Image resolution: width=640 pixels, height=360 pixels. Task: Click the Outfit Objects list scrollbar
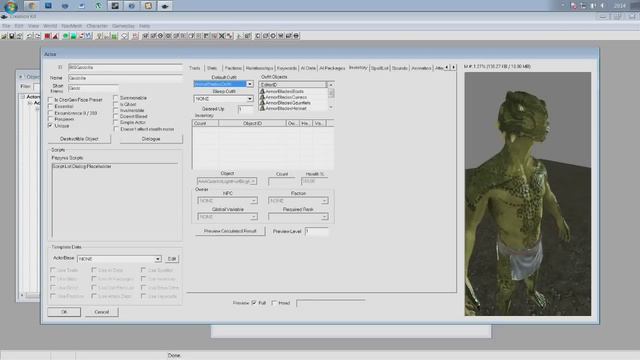[x=331, y=96]
